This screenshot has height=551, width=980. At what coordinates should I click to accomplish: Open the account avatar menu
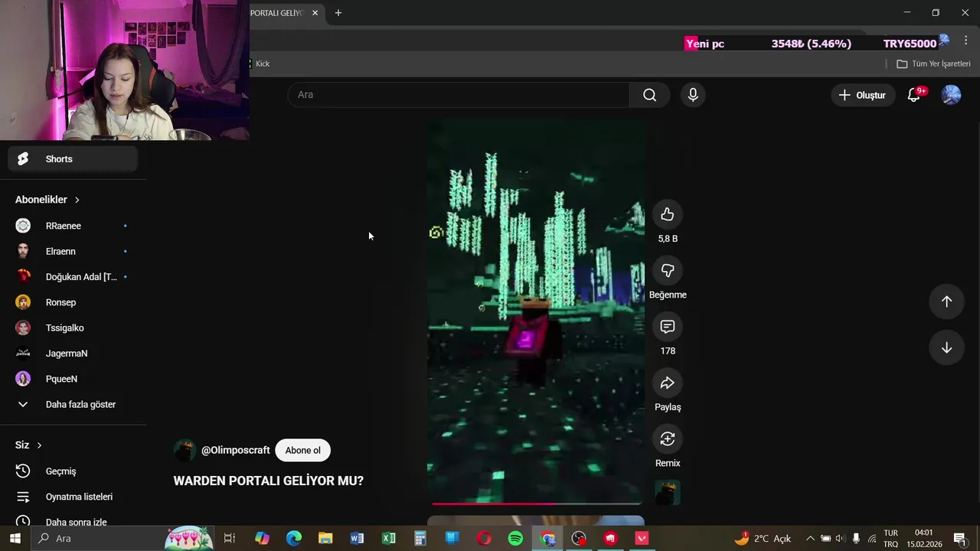click(x=951, y=95)
